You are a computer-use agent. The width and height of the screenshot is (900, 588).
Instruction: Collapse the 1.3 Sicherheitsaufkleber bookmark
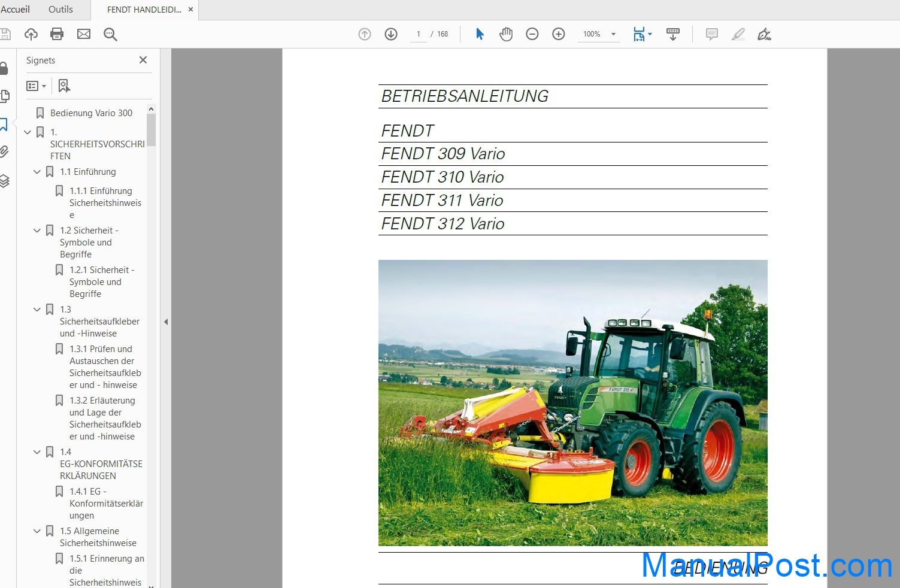click(x=37, y=310)
